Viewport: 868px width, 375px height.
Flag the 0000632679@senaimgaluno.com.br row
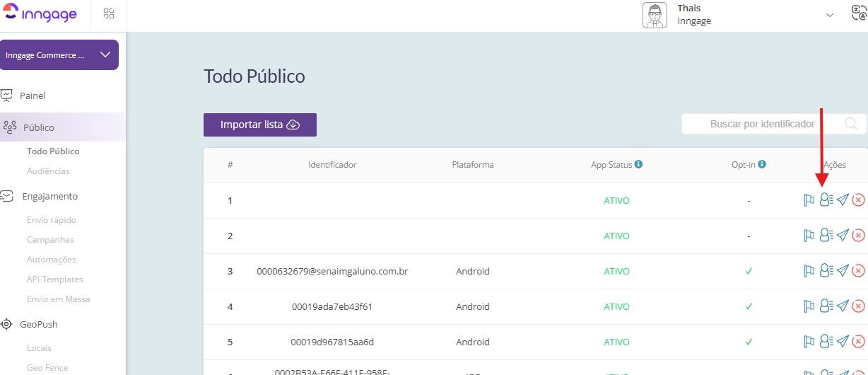pyautogui.click(x=809, y=271)
